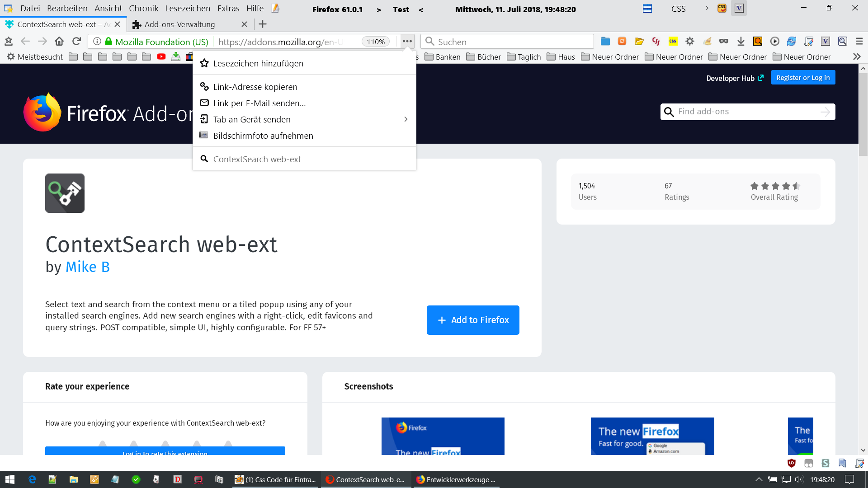868x488 pixels.
Task: Open the Mike B author link
Action: [88, 267]
